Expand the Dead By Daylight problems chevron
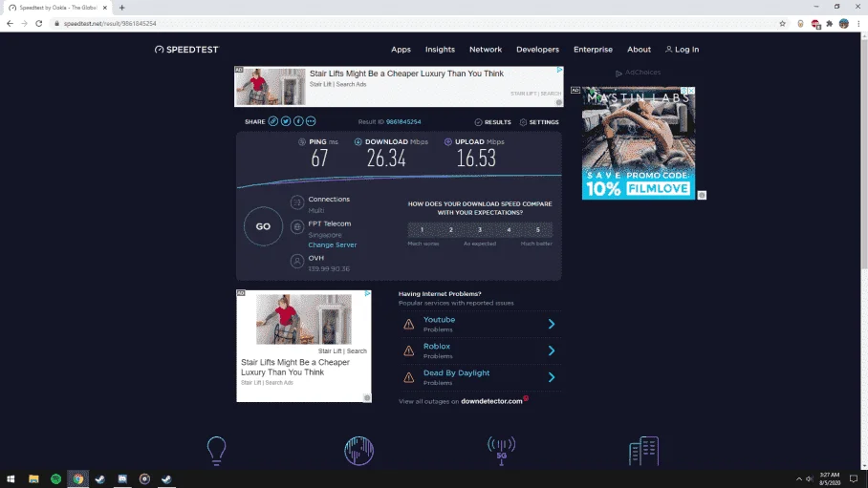 click(552, 377)
